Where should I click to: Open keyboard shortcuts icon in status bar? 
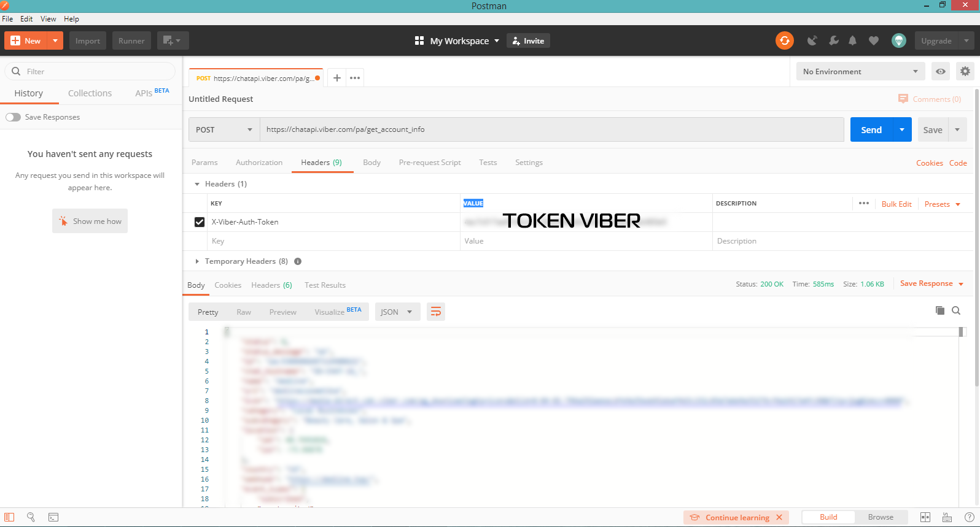pos(947,517)
